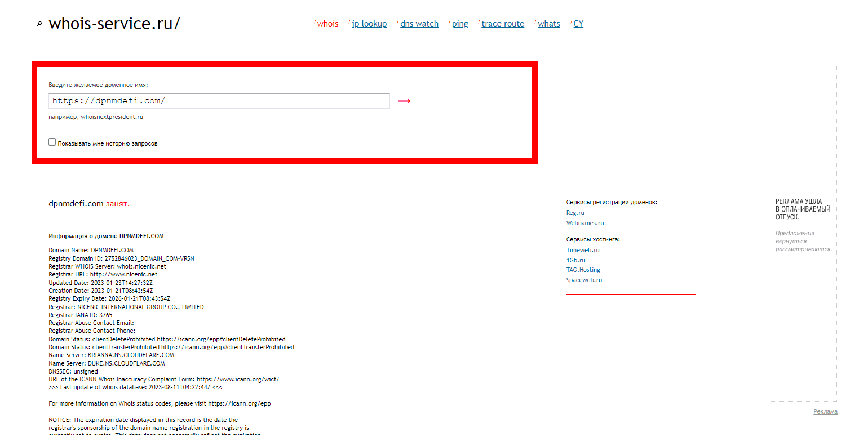The width and height of the screenshot is (868, 435).
Task: Select the whats menu link
Action: pyautogui.click(x=548, y=24)
